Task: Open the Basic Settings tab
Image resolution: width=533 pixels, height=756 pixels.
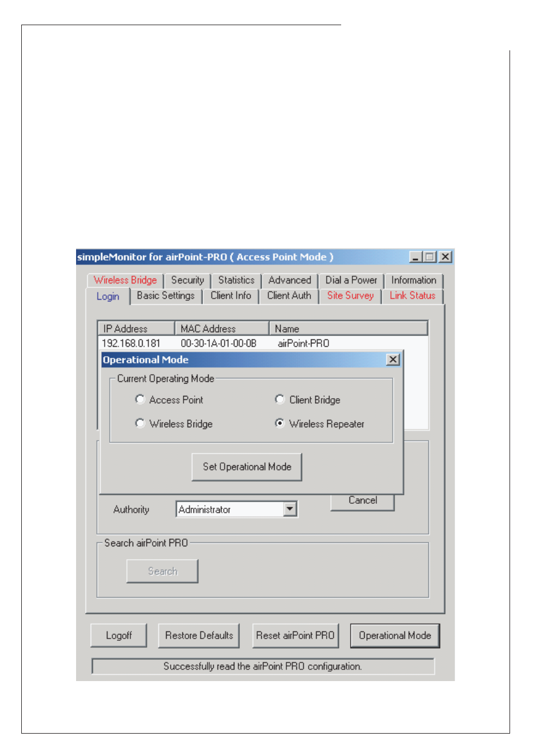Action: click(x=166, y=296)
